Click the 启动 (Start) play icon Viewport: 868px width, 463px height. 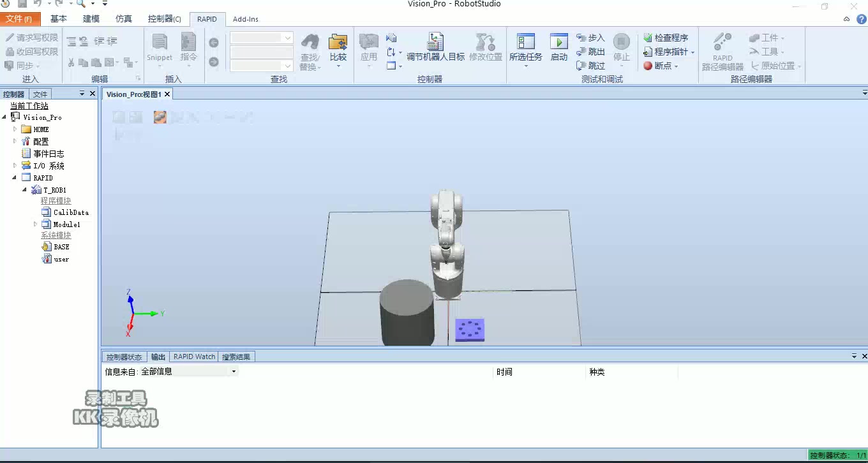click(558, 43)
